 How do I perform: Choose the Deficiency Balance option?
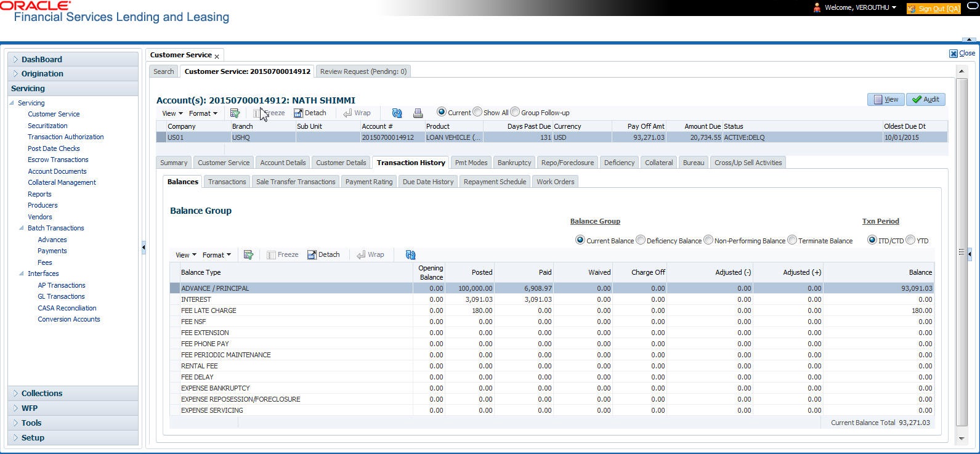pos(641,240)
